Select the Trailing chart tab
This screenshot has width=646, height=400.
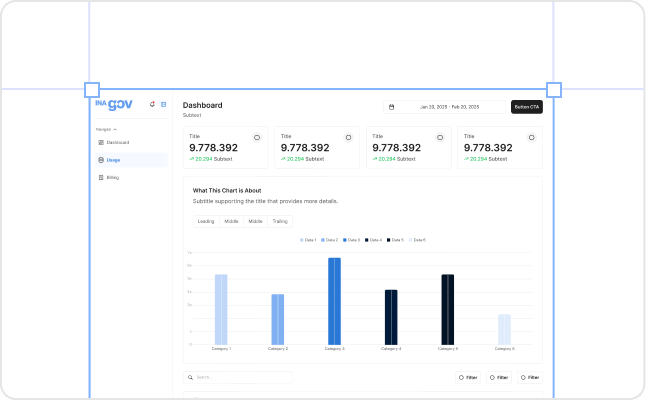[x=281, y=221]
